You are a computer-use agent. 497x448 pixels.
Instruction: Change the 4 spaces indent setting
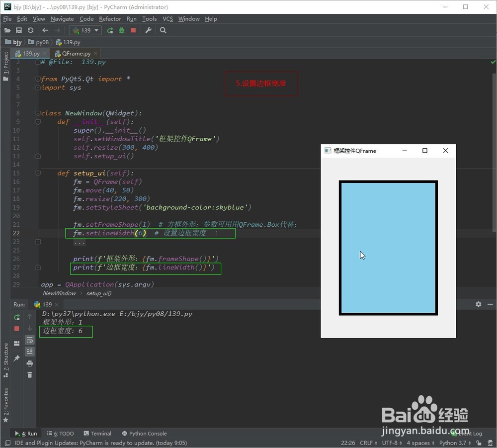click(x=420, y=443)
